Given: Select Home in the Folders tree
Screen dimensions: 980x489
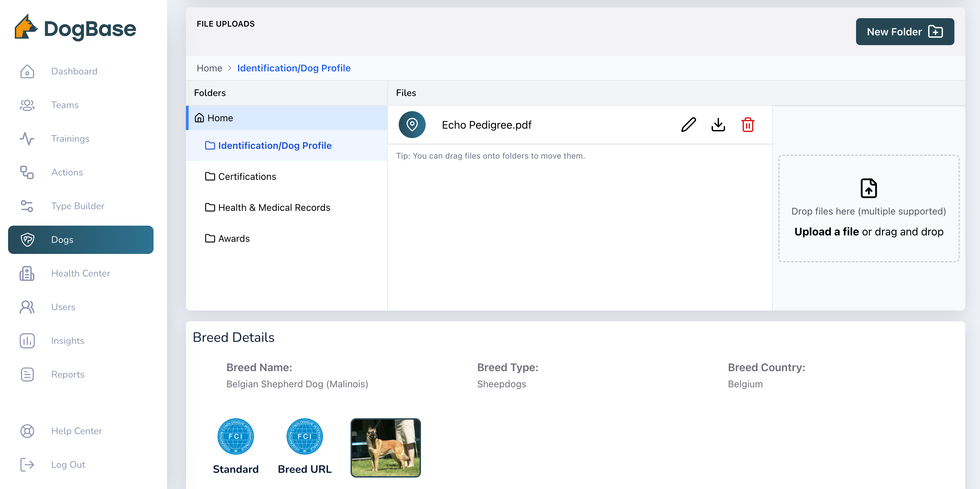Looking at the screenshot, I should [220, 118].
